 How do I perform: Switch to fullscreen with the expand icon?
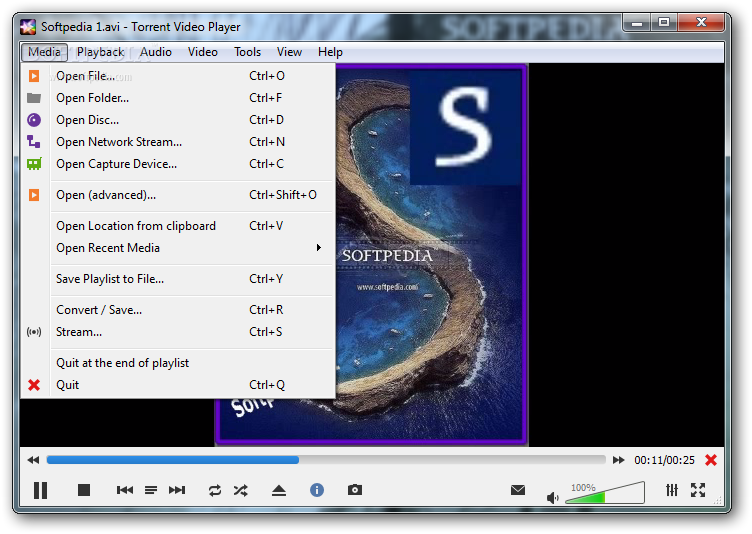point(698,490)
